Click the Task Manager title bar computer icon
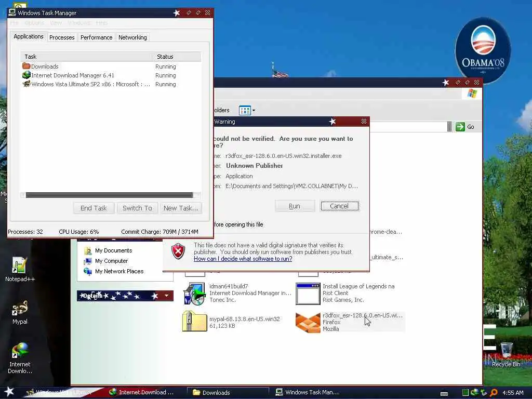Viewport: 532px width, 399px height. coord(12,12)
